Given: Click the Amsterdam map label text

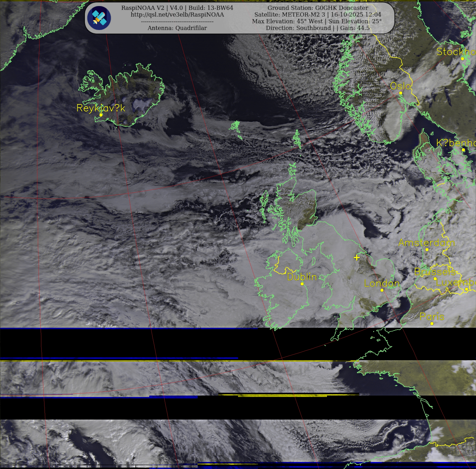Looking at the screenshot, I should click(427, 243).
